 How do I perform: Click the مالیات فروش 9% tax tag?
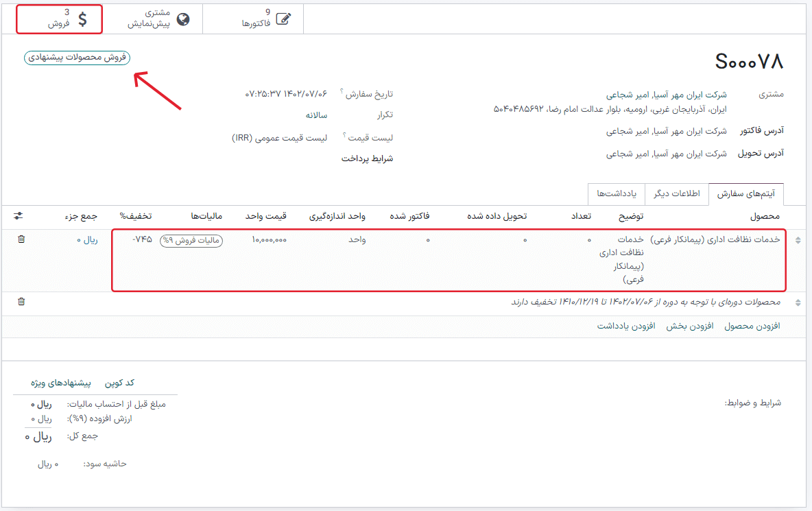pos(191,240)
